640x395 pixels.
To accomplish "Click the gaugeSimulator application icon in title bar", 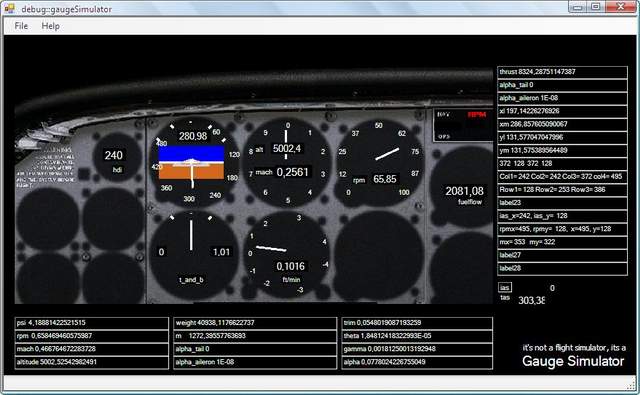I will tap(10, 9).
